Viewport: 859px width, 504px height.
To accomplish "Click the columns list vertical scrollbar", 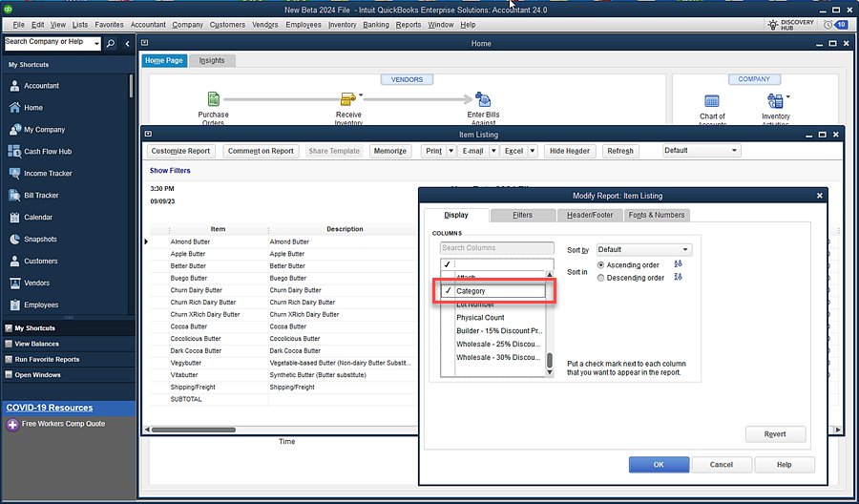I will pyautogui.click(x=549, y=361).
